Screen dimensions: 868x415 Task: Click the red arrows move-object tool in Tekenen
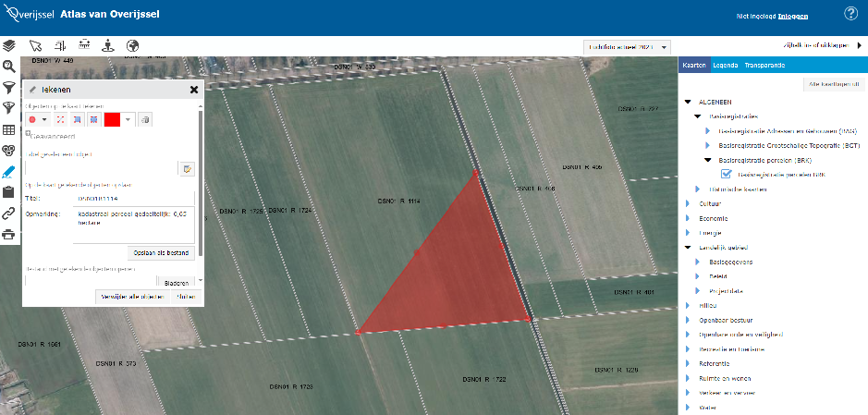[61, 119]
